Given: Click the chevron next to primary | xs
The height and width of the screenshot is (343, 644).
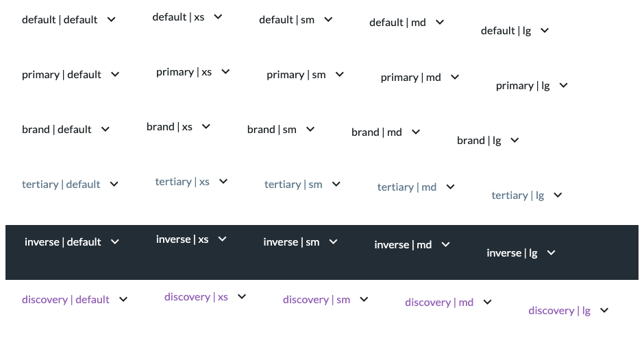Looking at the screenshot, I should 225,71.
